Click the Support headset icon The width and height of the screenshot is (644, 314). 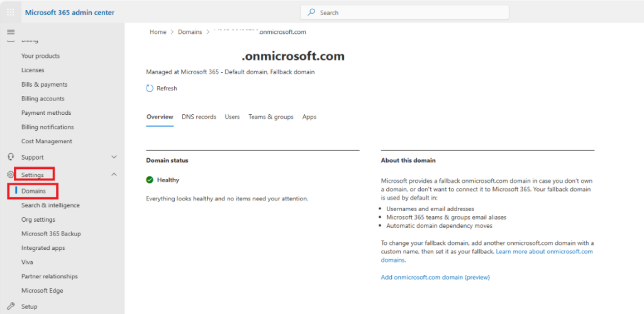click(11, 157)
